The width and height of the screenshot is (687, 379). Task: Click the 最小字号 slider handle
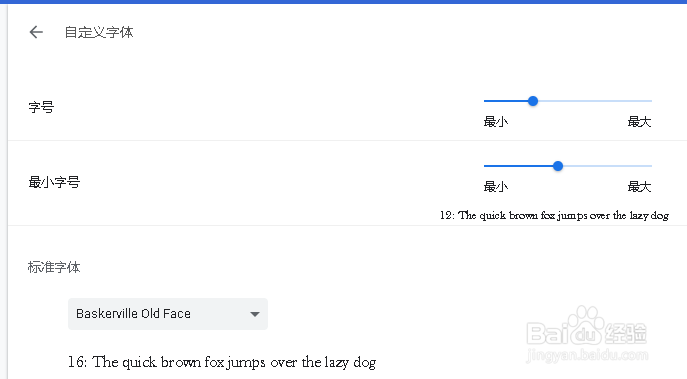[x=558, y=166]
